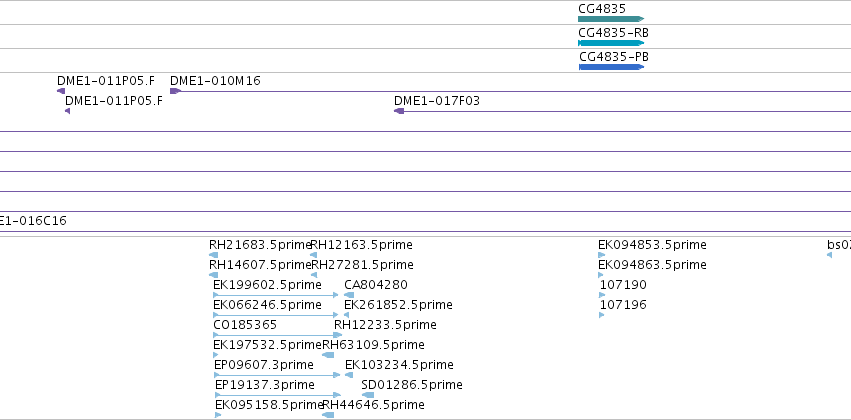Select the EK261852.5prime EST label
The image size is (851, 420).
coord(398,305)
